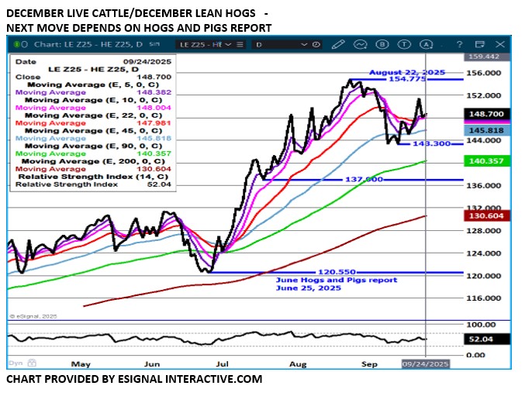Click the Chart: LE Z25 - HE Z25, D title

88,44
